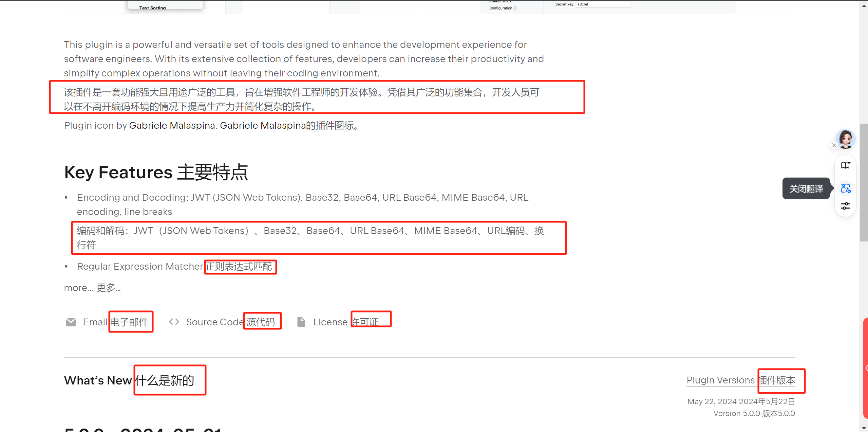Click the Source Code angle-brackets icon
868x432 pixels.
174,322
